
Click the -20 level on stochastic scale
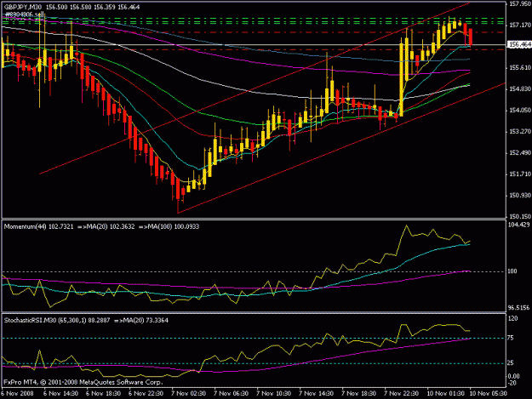pyautogui.click(x=512, y=383)
